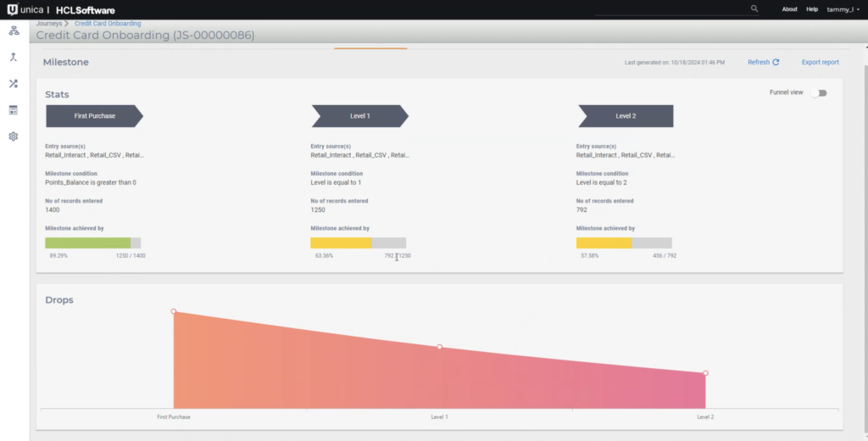Image resolution: width=868 pixels, height=441 pixels.
Task: Click Level 1 entry sources text
Action: (x=359, y=155)
